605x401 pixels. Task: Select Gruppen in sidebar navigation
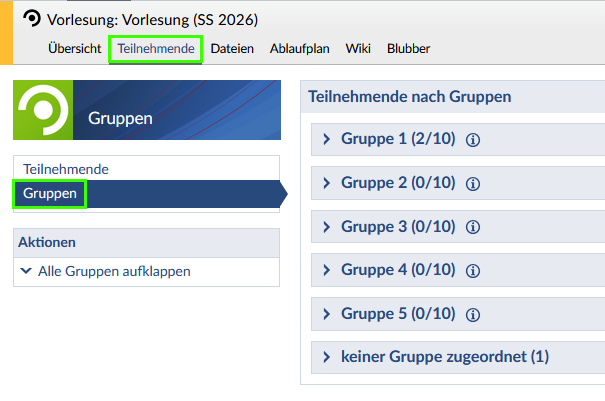(50, 193)
